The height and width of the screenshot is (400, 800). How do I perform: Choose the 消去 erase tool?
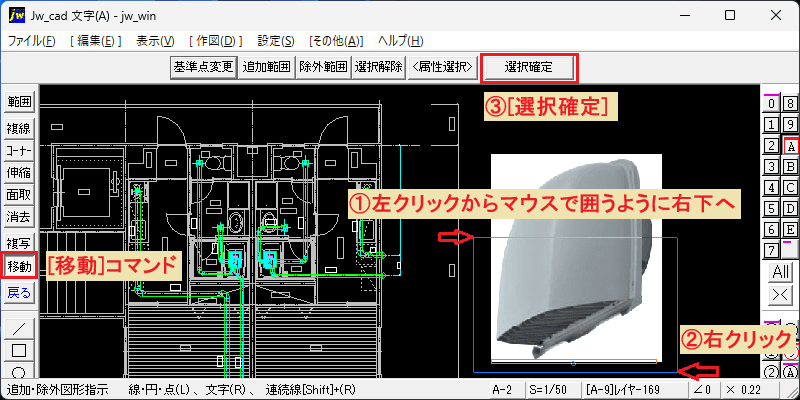(19, 217)
